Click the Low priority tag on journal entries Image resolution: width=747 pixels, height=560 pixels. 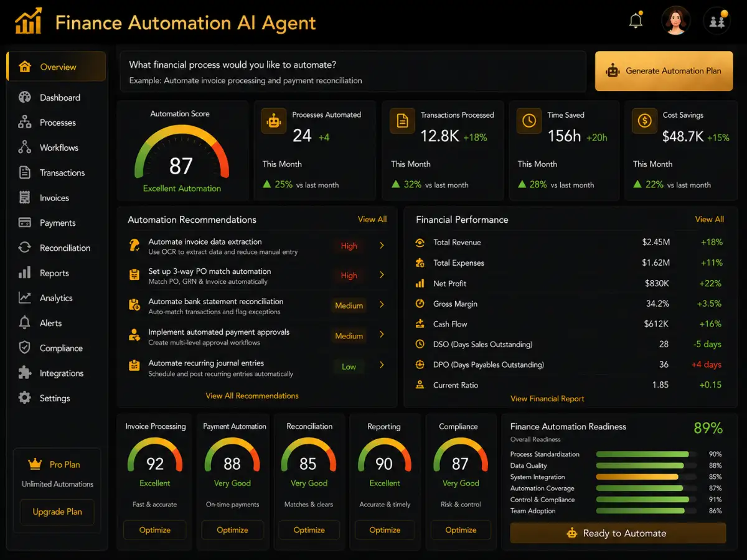click(349, 366)
